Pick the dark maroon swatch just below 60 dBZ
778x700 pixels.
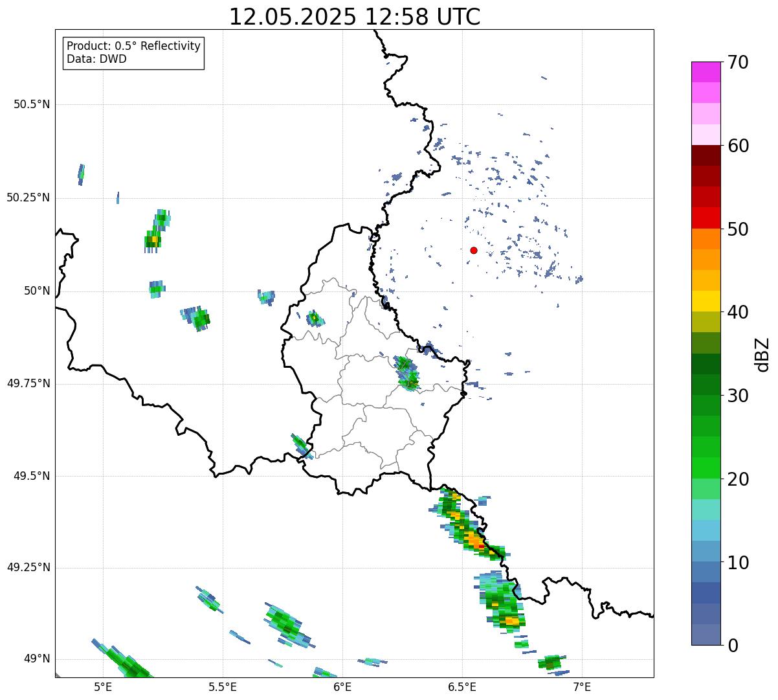pyautogui.click(x=706, y=155)
